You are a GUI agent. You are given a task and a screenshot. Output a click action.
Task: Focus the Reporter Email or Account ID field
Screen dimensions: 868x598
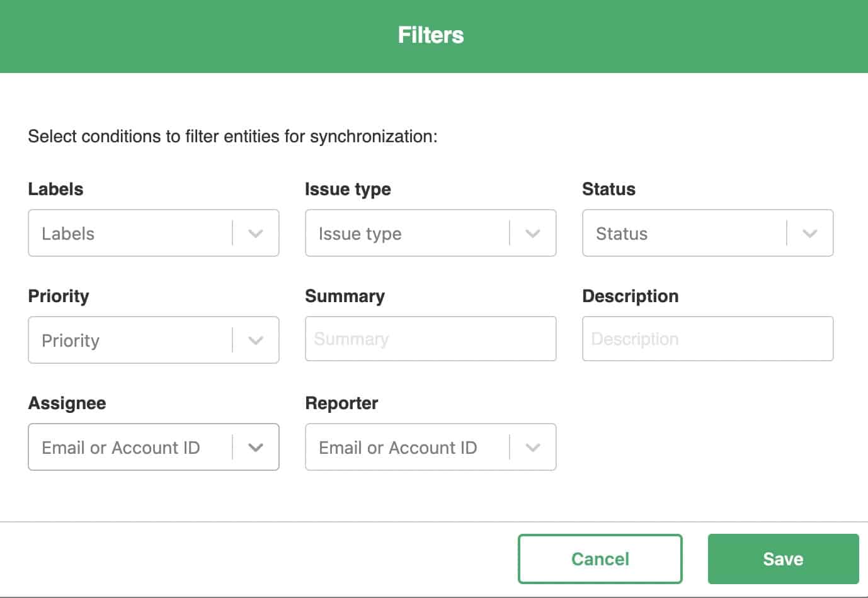(431, 447)
